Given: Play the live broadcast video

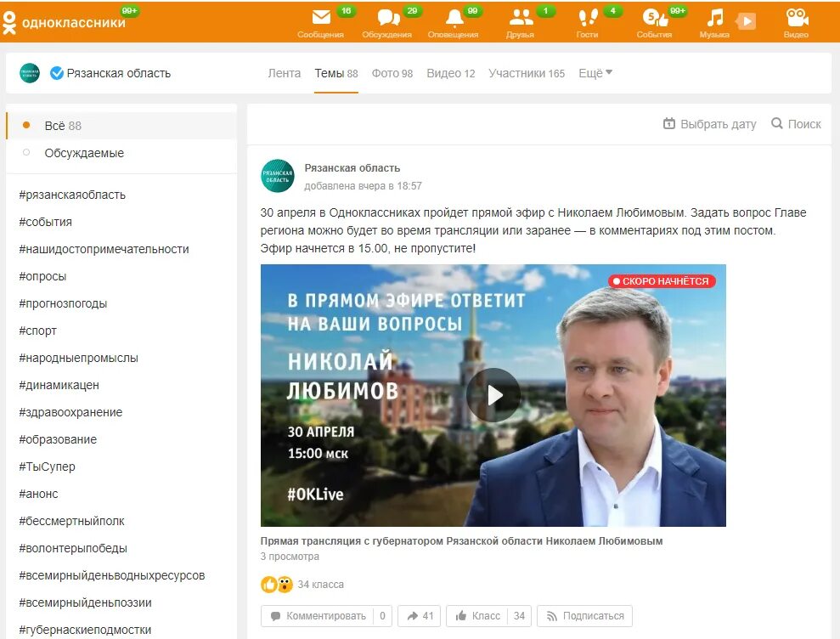Looking at the screenshot, I should pos(493,395).
